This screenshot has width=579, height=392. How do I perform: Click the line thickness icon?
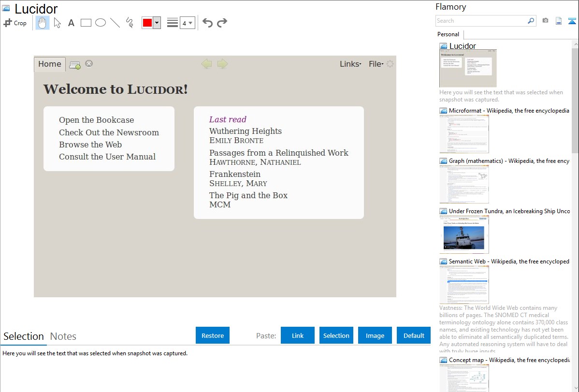click(x=173, y=23)
